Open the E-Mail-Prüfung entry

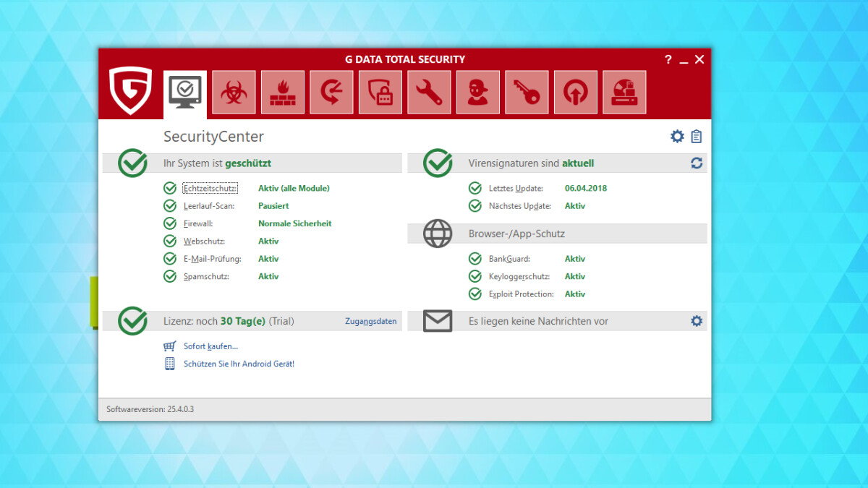click(x=212, y=259)
